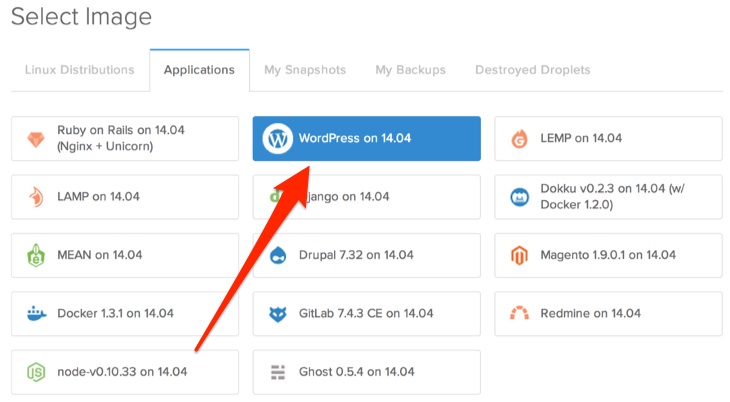The image size is (730, 402).
Task: Click the Ghost logo icon
Action: pos(278,372)
